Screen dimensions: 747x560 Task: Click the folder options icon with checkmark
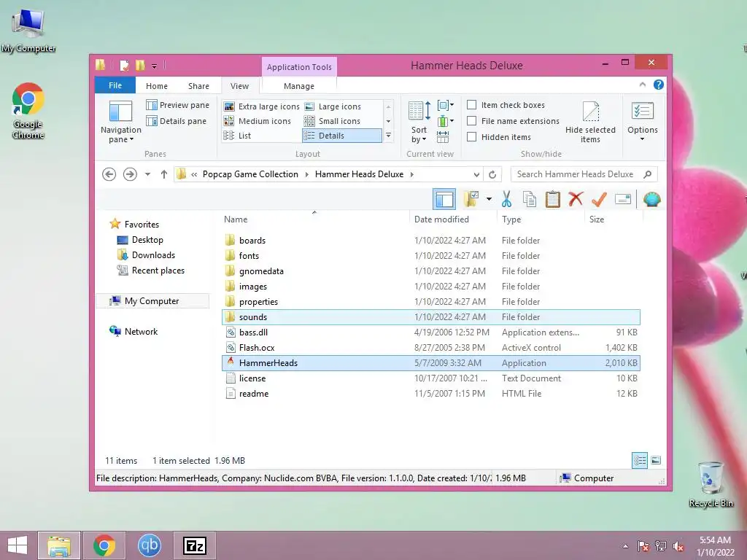(471, 199)
